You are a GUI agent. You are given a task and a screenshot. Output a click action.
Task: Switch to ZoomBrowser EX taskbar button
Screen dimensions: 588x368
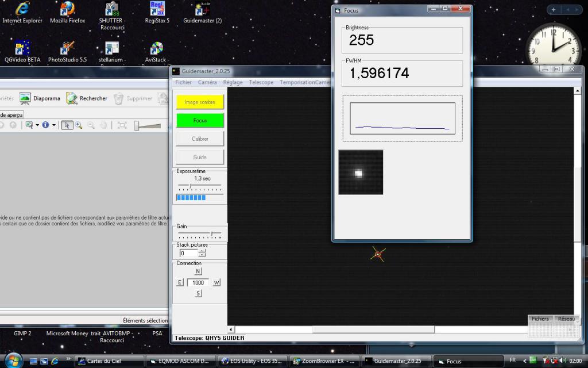tap(324, 361)
